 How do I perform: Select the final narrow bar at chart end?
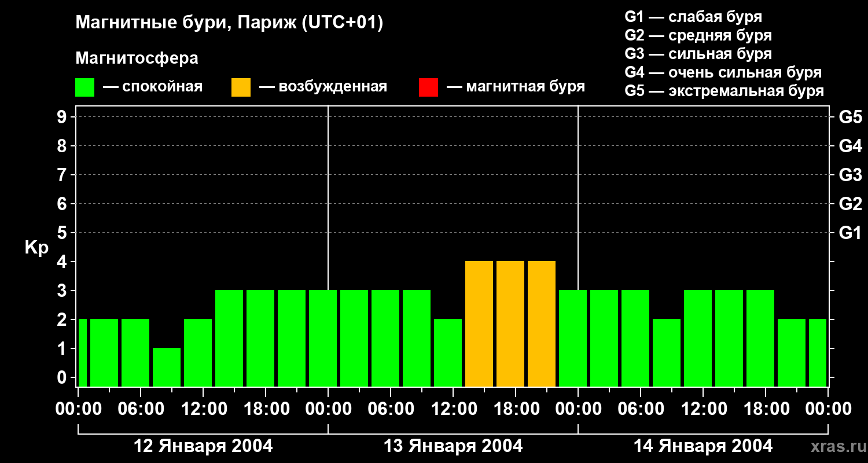818,352
